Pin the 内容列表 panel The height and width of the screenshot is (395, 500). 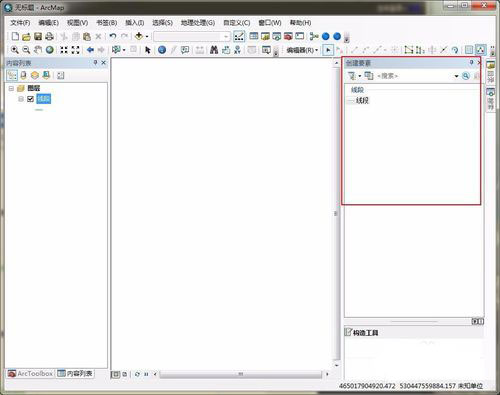[x=95, y=62]
